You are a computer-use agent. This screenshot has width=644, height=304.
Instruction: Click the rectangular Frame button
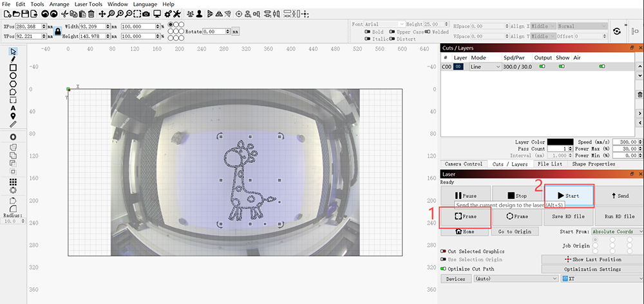pos(466,216)
